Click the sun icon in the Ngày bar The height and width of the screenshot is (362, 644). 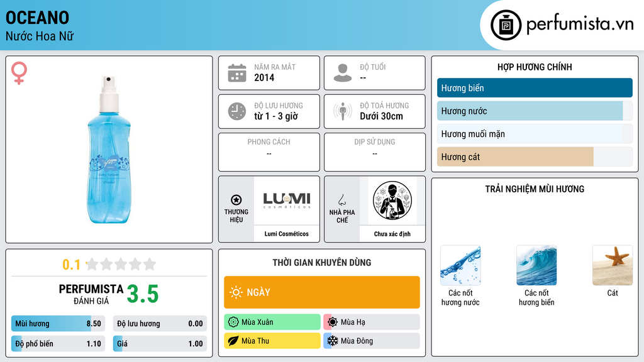pos(236,292)
